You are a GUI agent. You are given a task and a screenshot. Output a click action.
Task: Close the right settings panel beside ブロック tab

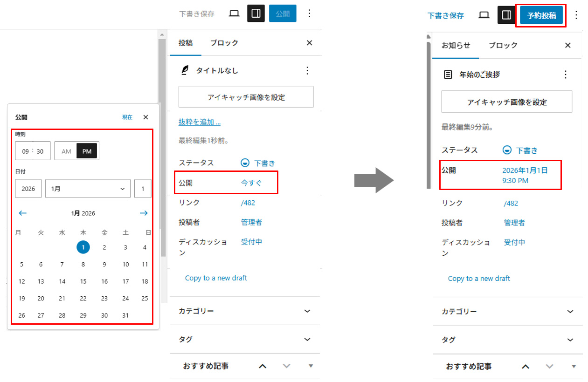[x=567, y=45]
